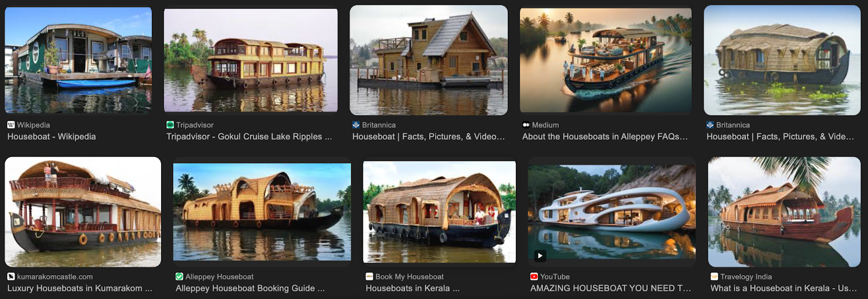The width and height of the screenshot is (868, 299).
Task: Click the YouTube favicon icon
Action: click(534, 277)
